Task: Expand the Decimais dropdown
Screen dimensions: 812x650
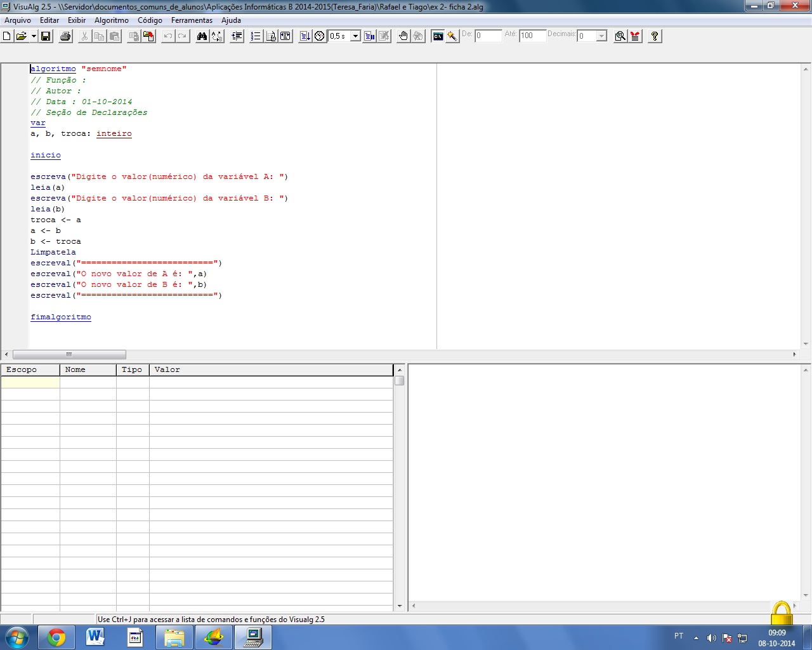Action: tap(601, 36)
